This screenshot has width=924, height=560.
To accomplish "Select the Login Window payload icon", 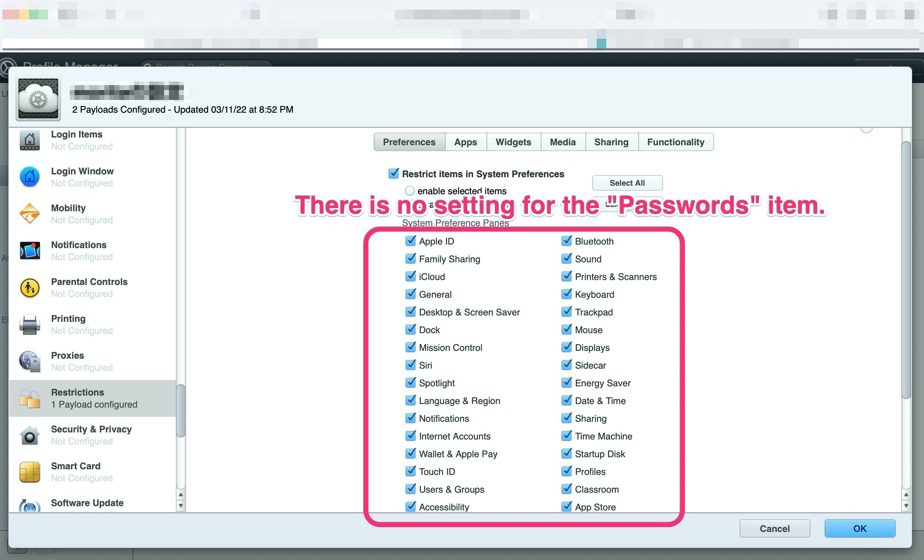I will click(x=30, y=177).
